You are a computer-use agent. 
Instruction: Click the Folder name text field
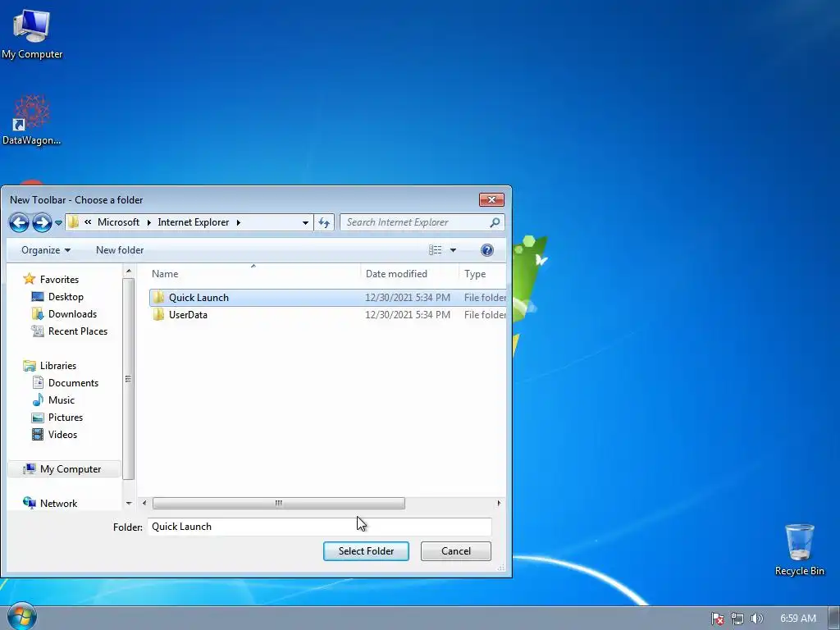point(320,527)
